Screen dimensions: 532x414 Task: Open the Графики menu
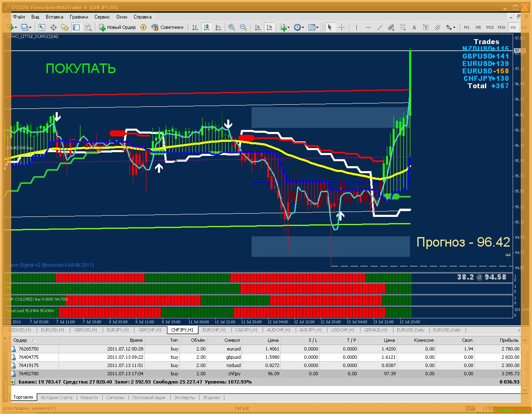79,17
